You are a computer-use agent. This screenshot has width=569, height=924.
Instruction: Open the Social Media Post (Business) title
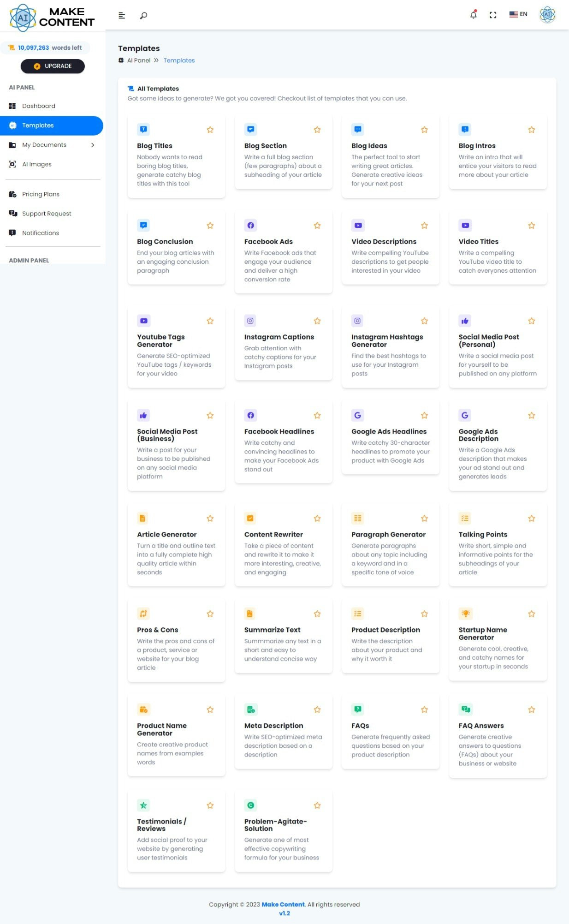pos(167,435)
